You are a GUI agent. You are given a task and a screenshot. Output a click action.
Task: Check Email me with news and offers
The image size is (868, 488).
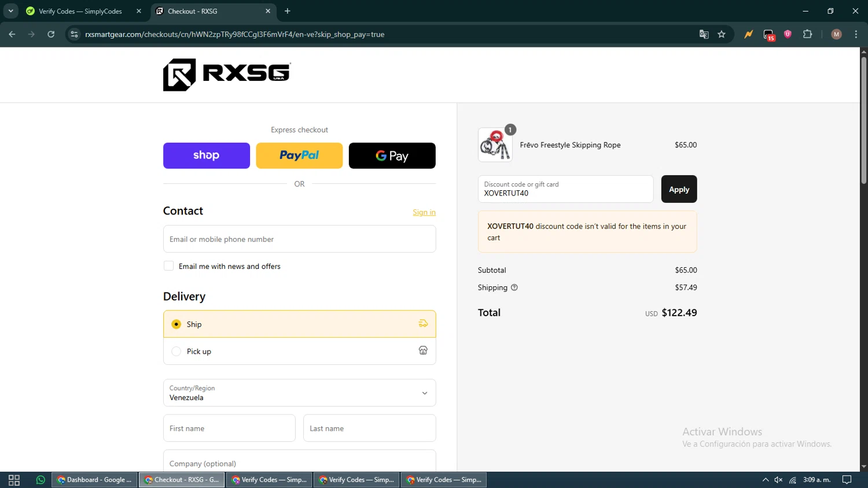pos(168,266)
